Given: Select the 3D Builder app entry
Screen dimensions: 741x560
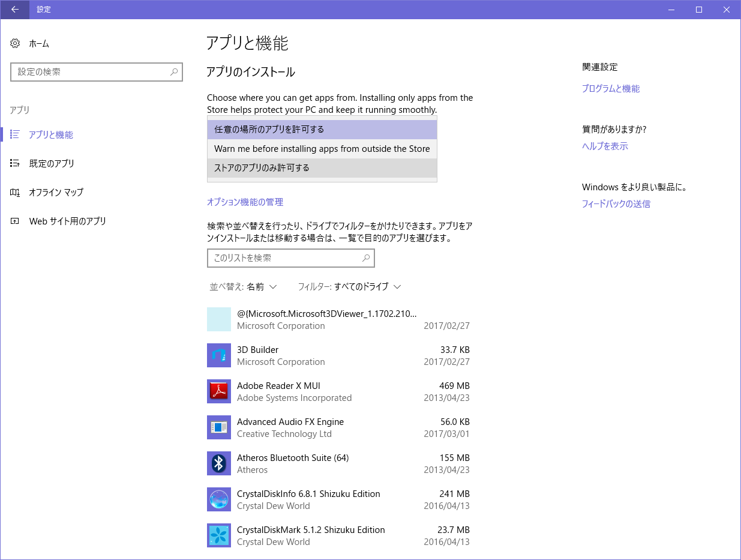Looking at the screenshot, I should (338, 355).
